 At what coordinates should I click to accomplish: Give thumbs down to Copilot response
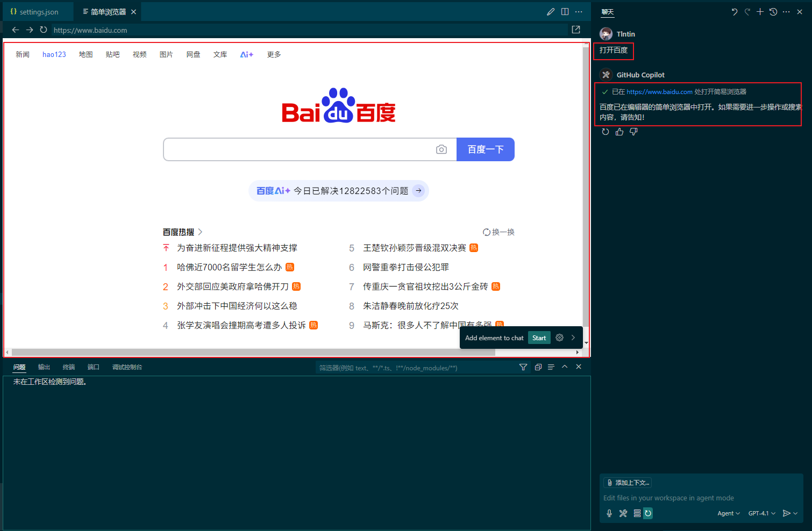point(633,132)
